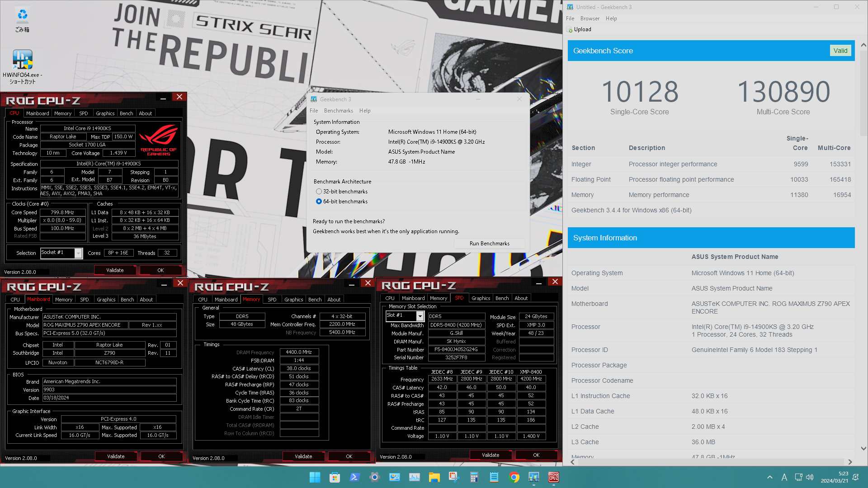Select Core Voltage value 1.439 V
868x488 pixels.
[x=118, y=153]
